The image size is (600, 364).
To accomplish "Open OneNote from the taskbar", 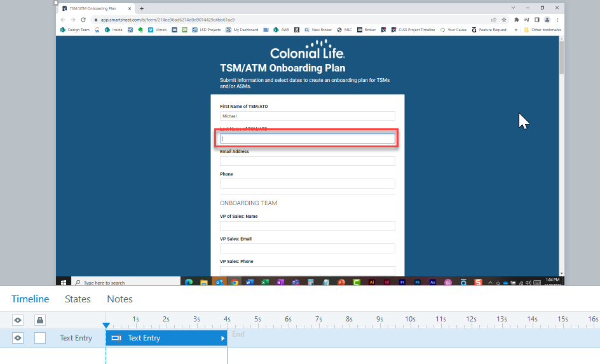I will (280, 283).
